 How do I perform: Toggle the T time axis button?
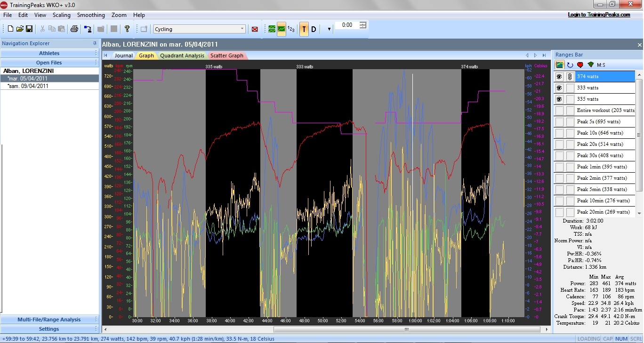coord(304,29)
